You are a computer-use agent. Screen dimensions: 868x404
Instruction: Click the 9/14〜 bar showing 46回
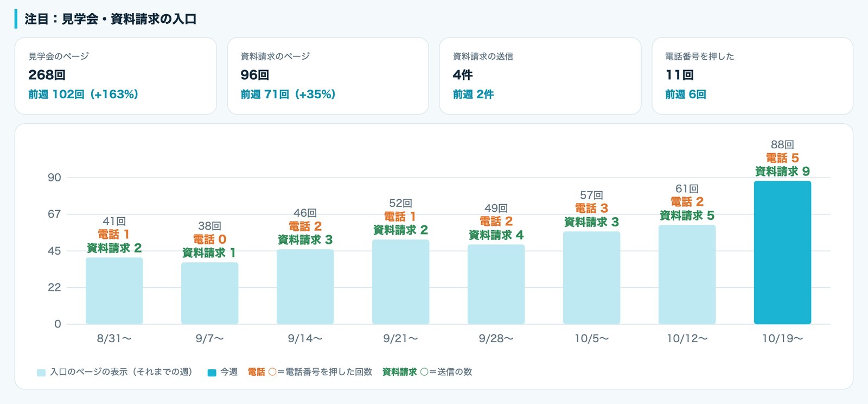pos(305,287)
